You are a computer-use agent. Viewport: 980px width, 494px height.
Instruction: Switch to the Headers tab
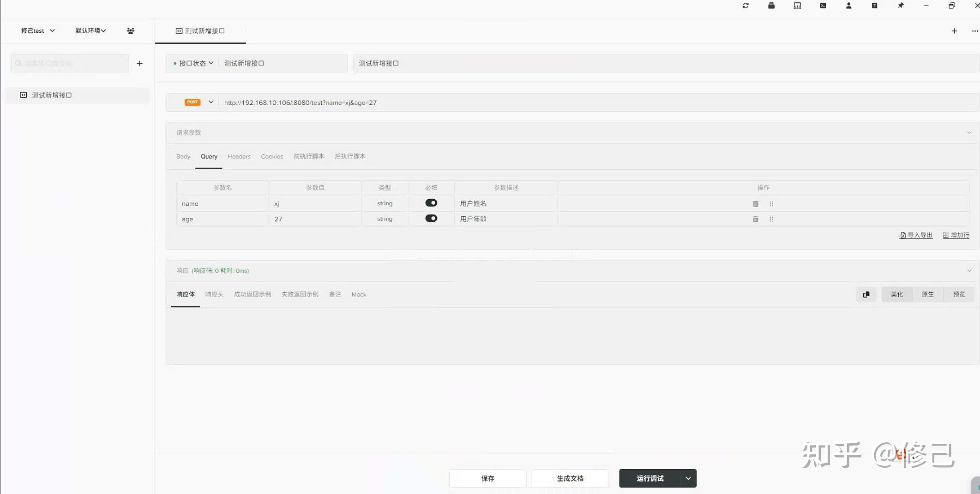239,156
